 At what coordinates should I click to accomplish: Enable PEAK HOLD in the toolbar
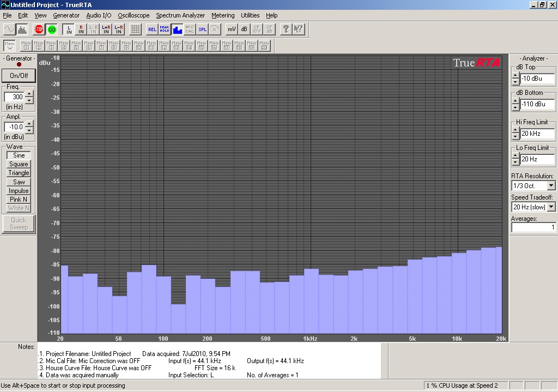(x=165, y=29)
